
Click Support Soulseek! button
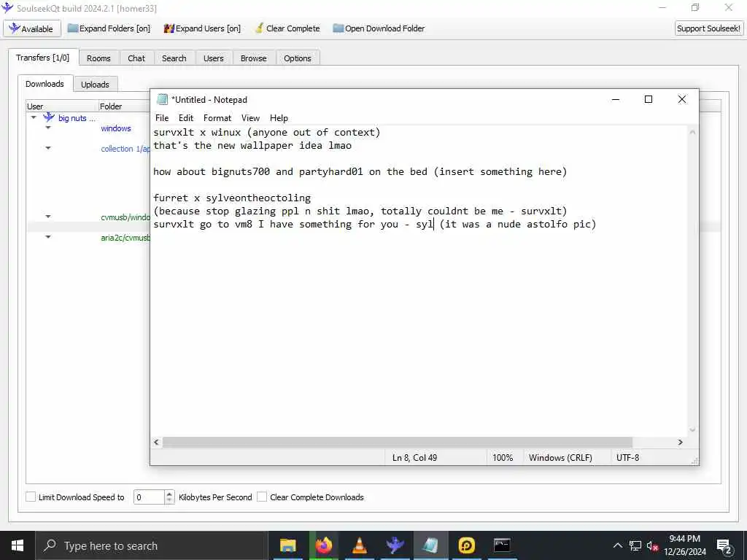tap(708, 28)
